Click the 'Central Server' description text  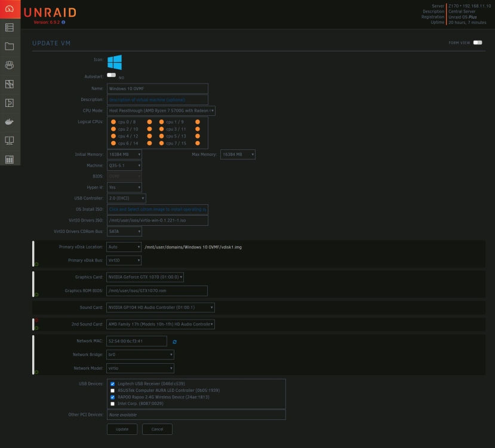462,11
